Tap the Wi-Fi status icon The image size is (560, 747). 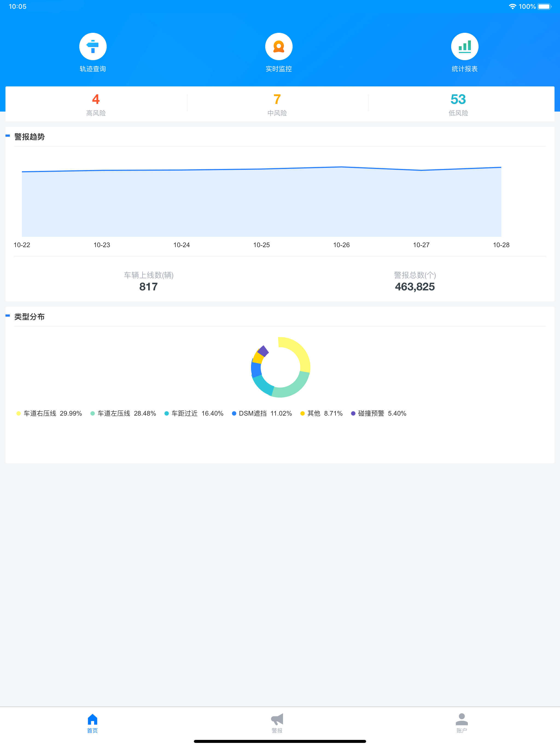512,6
